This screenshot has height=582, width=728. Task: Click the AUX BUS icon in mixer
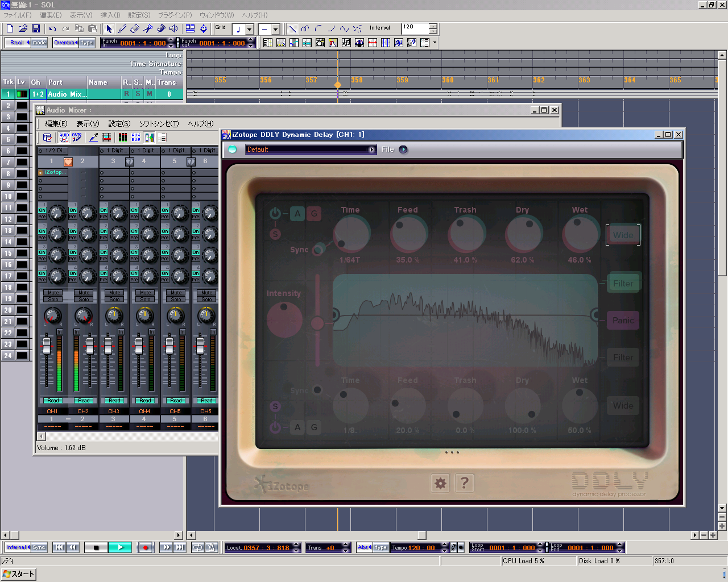136,138
